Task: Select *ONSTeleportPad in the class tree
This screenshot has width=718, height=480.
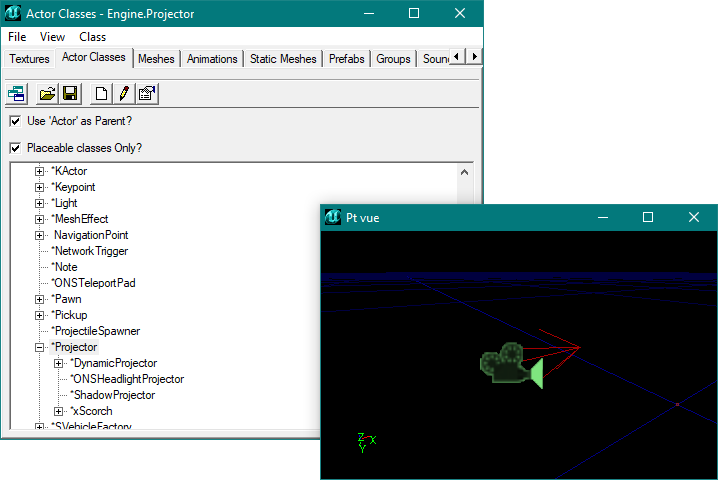Action: pos(93,283)
